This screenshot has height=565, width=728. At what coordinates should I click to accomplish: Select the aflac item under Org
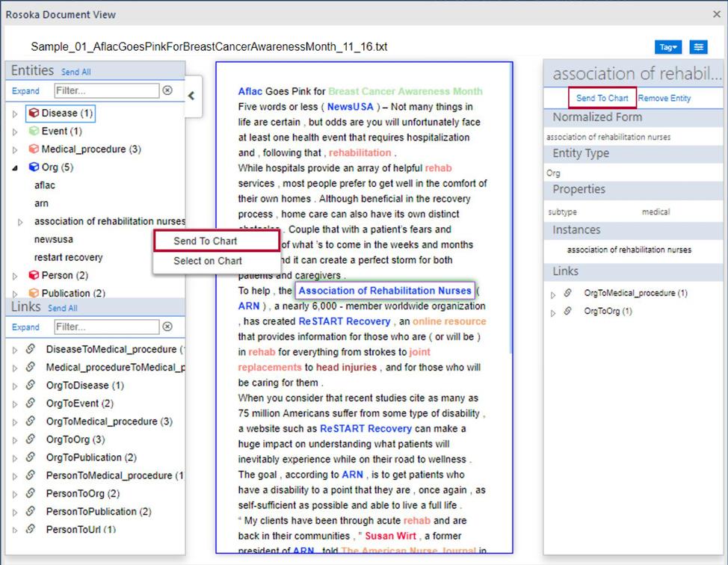[45, 185]
